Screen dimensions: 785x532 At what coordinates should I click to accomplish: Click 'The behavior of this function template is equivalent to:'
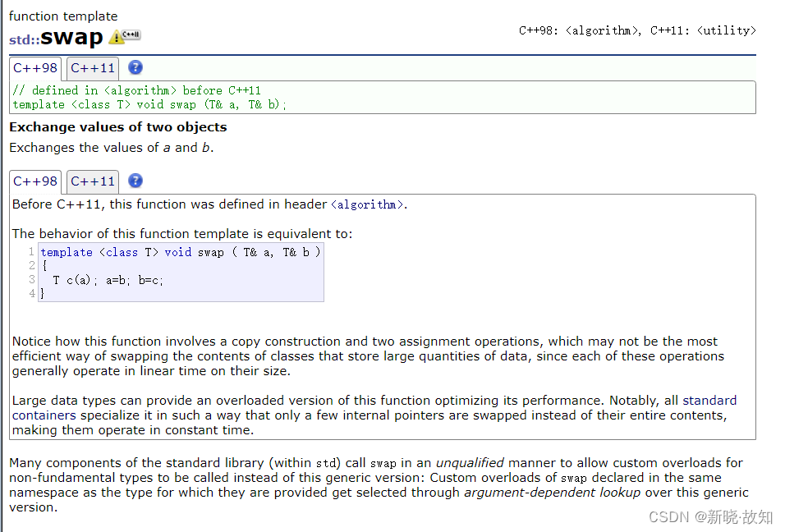[182, 234]
